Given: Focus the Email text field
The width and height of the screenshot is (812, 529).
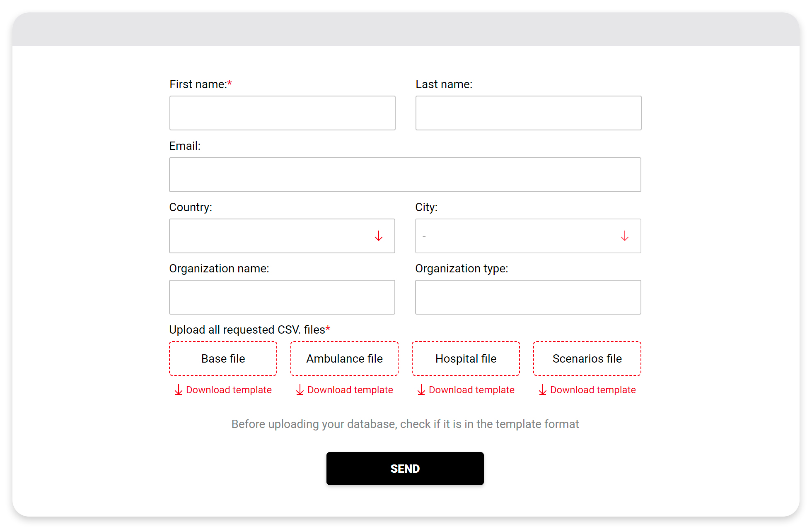Looking at the screenshot, I should (x=405, y=175).
